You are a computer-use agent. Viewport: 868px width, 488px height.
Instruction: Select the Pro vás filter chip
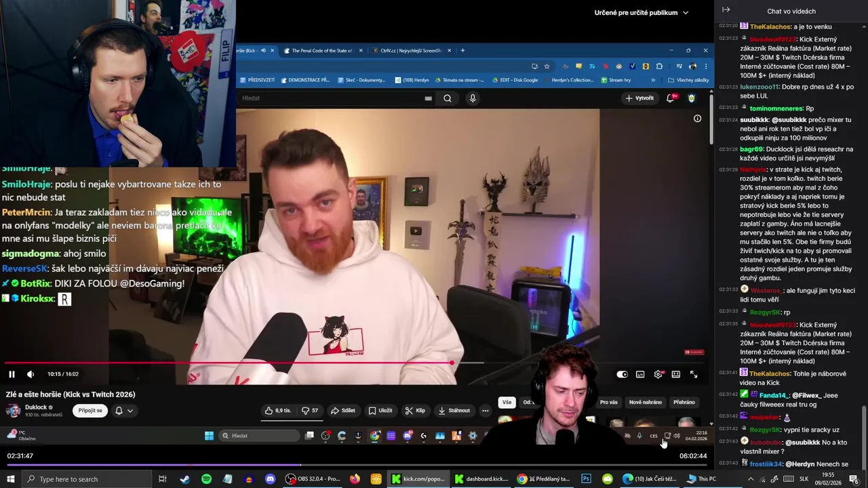[x=609, y=402]
